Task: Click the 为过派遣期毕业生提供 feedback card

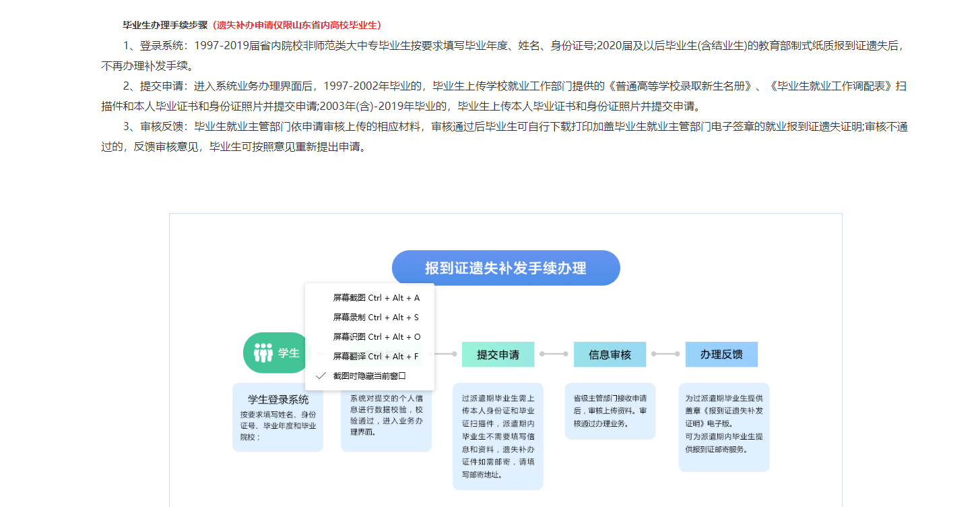Action: pos(723,427)
